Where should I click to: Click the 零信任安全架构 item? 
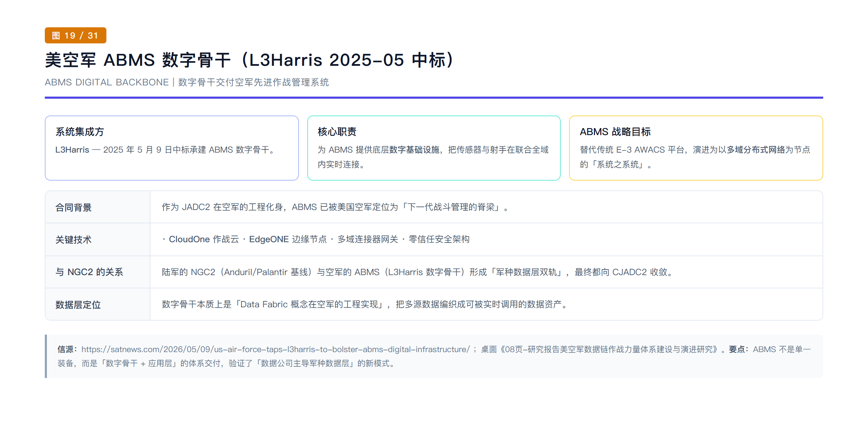coord(439,239)
